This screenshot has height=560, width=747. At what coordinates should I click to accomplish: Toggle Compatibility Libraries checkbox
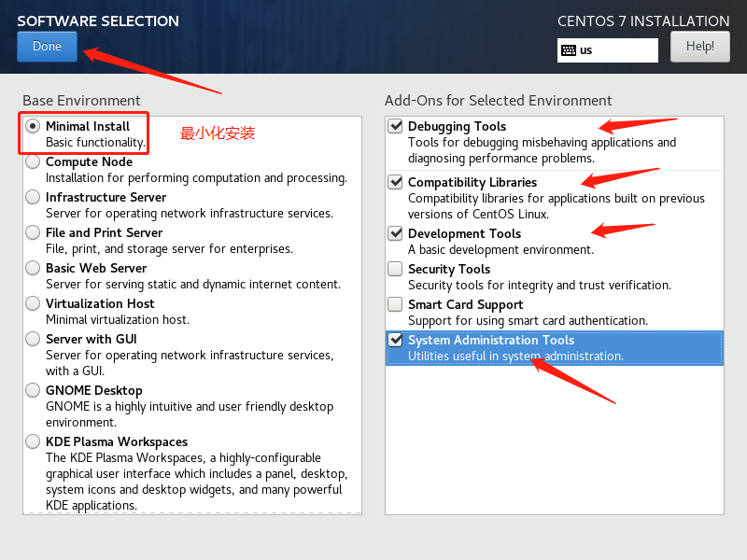point(395,182)
